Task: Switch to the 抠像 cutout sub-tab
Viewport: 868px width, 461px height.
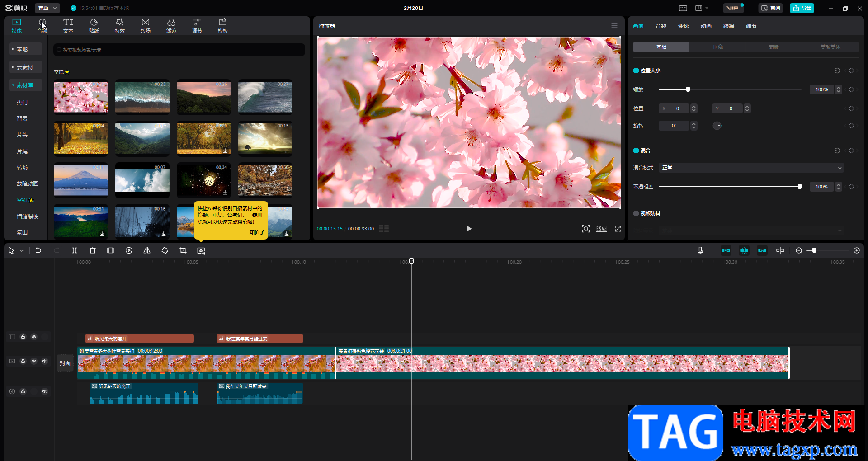Action: (717, 47)
